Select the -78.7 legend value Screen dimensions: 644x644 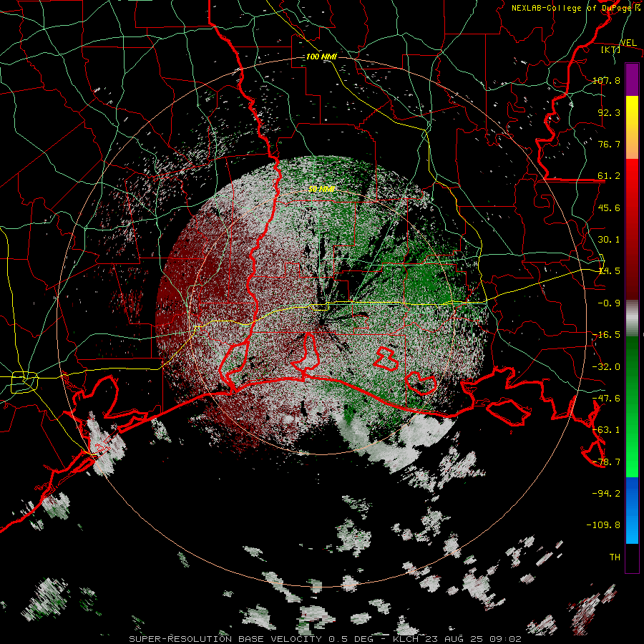pyautogui.click(x=606, y=462)
